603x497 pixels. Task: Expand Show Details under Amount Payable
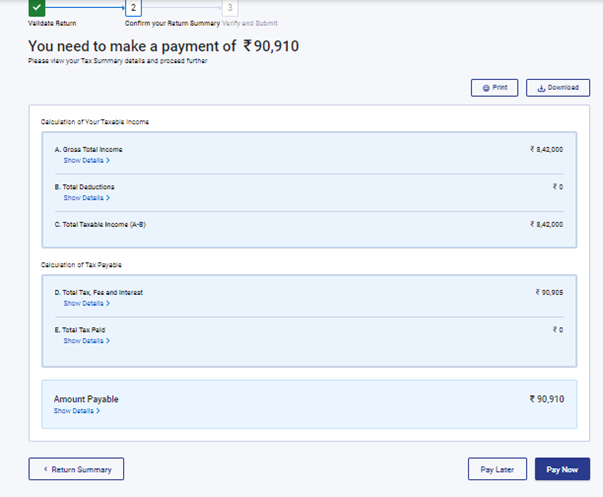[x=76, y=411]
